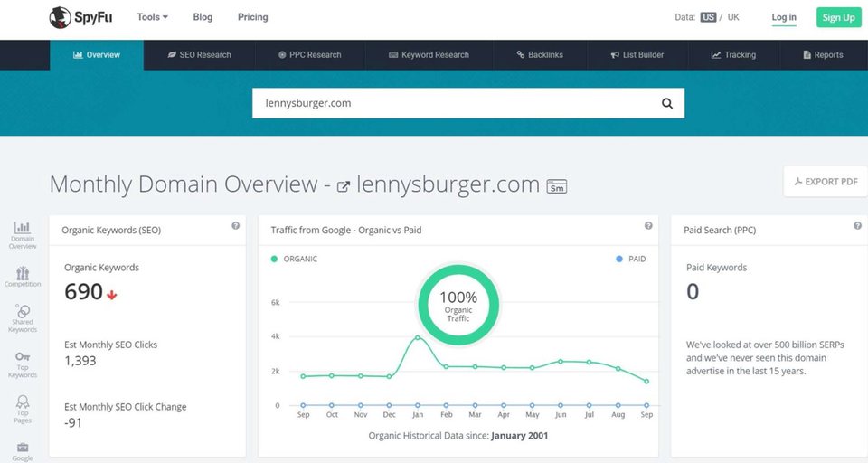Click help icon on Traffic from Google card
This screenshot has height=463, width=868.
648,225
